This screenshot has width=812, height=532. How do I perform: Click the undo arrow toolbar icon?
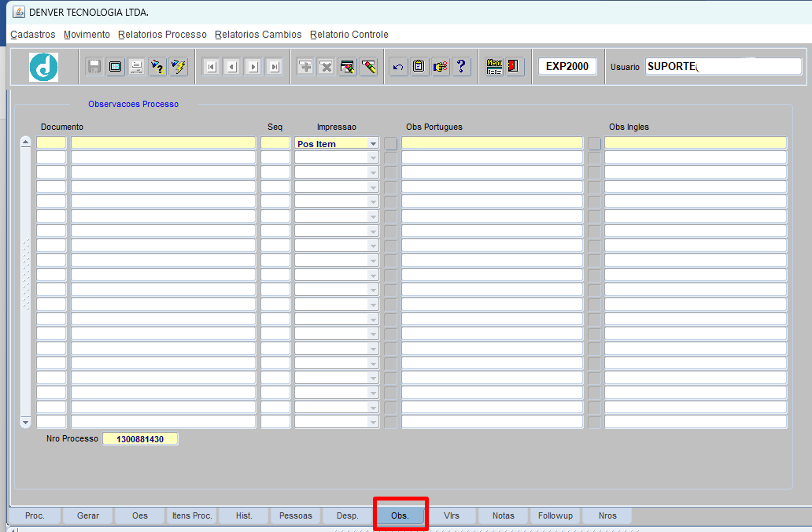tap(397, 67)
